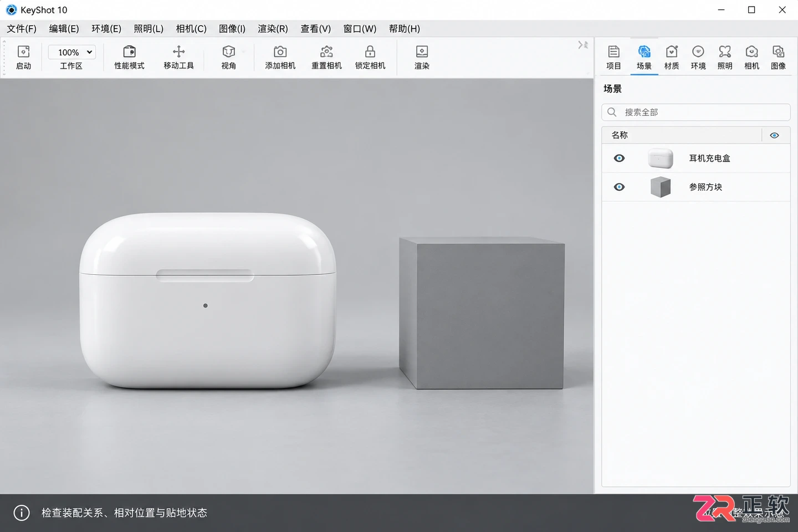
Task: Open the 窗口(W) menu
Action: tap(360, 29)
